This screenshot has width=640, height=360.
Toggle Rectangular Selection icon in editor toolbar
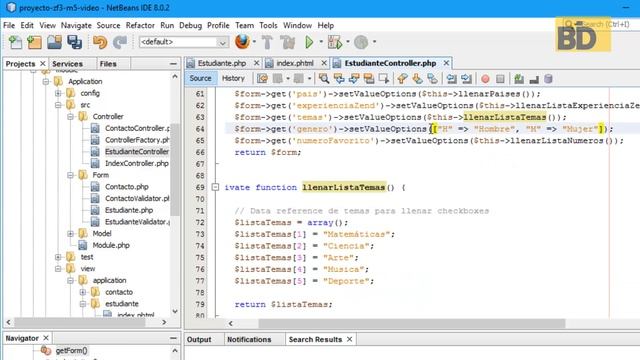click(384, 78)
